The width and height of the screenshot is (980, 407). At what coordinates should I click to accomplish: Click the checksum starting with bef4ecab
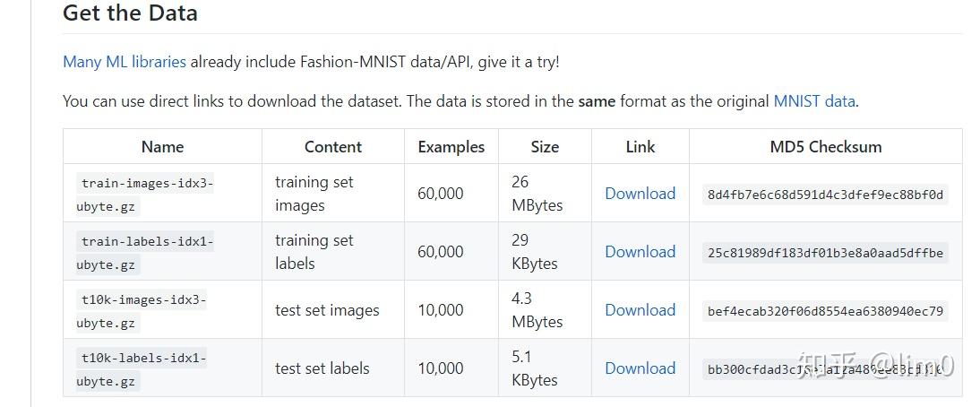[825, 311]
